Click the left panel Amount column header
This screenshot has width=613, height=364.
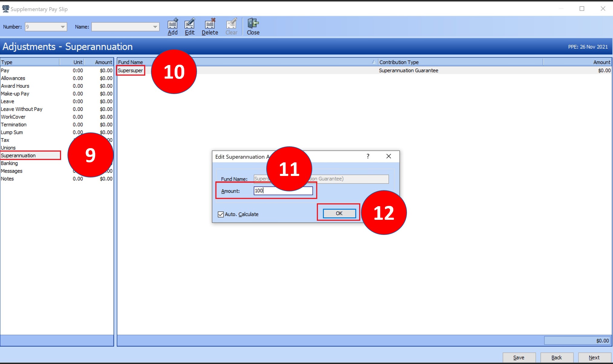point(99,62)
